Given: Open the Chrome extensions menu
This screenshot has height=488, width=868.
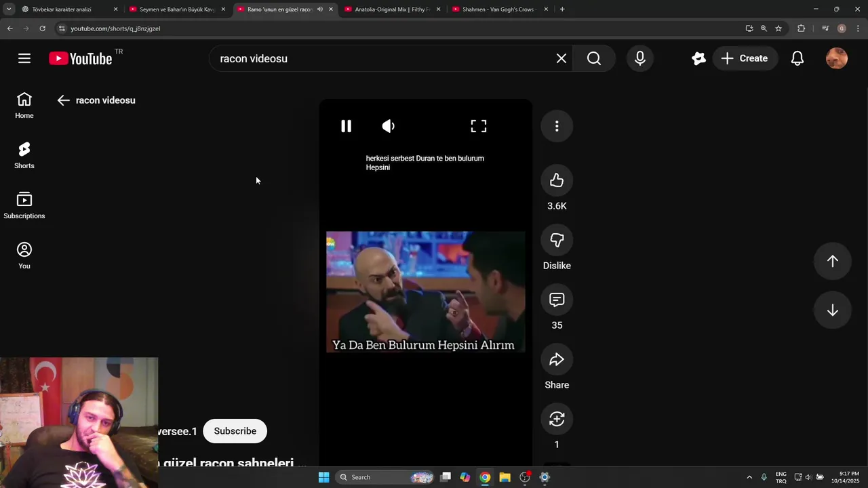Looking at the screenshot, I should pyautogui.click(x=802, y=28).
